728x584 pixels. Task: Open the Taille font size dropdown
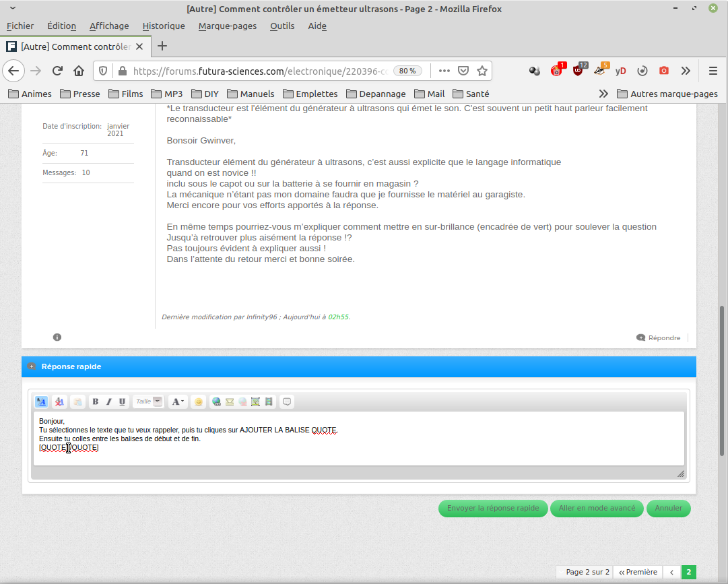tap(148, 401)
